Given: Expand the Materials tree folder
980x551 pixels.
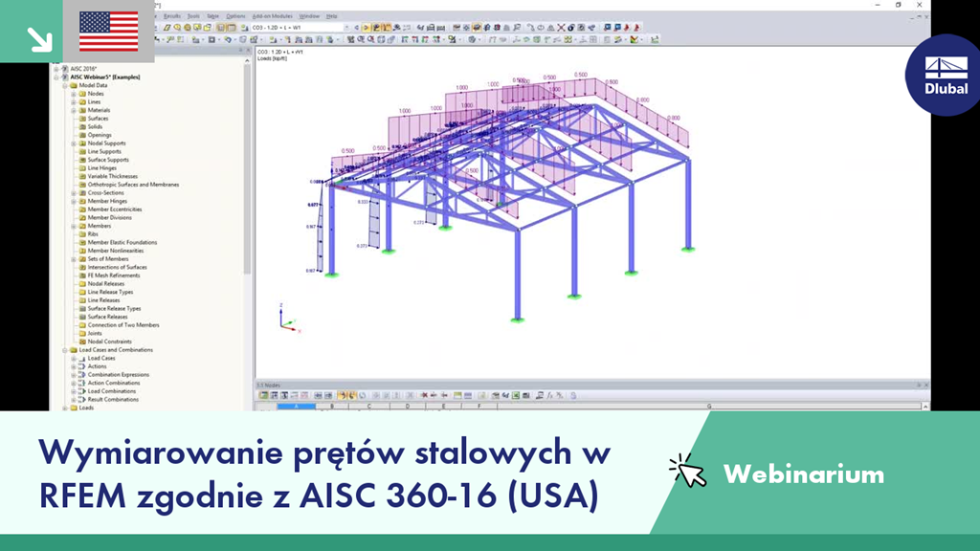Looking at the screenshot, I should pyautogui.click(x=74, y=110).
